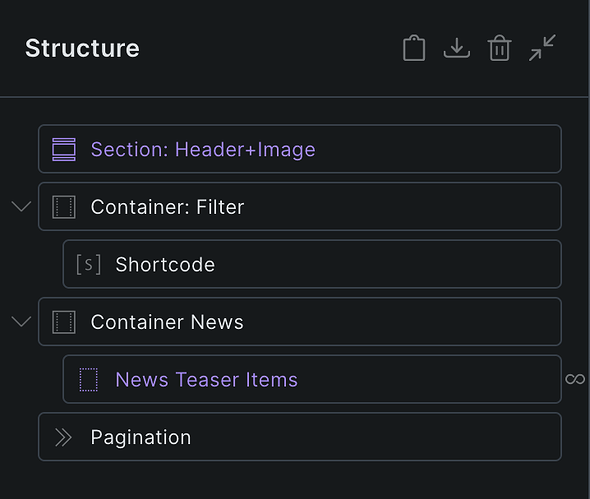Select the Shortcode element row

312,264
